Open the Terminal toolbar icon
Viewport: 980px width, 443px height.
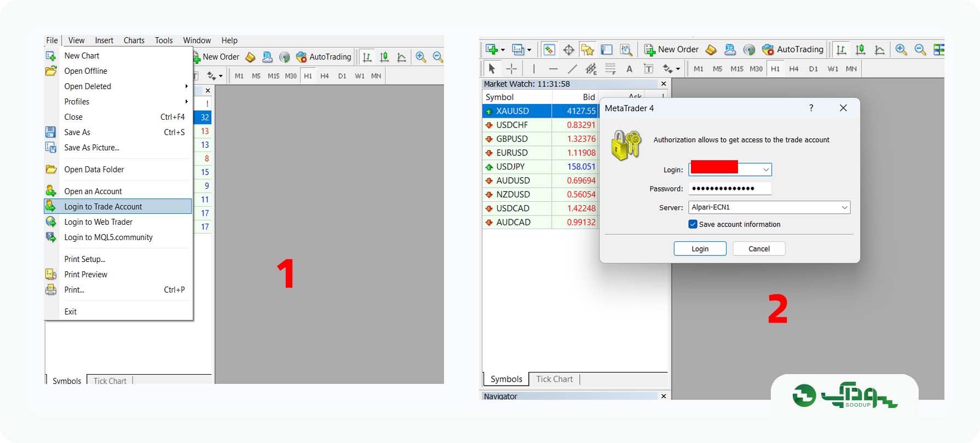(x=607, y=50)
